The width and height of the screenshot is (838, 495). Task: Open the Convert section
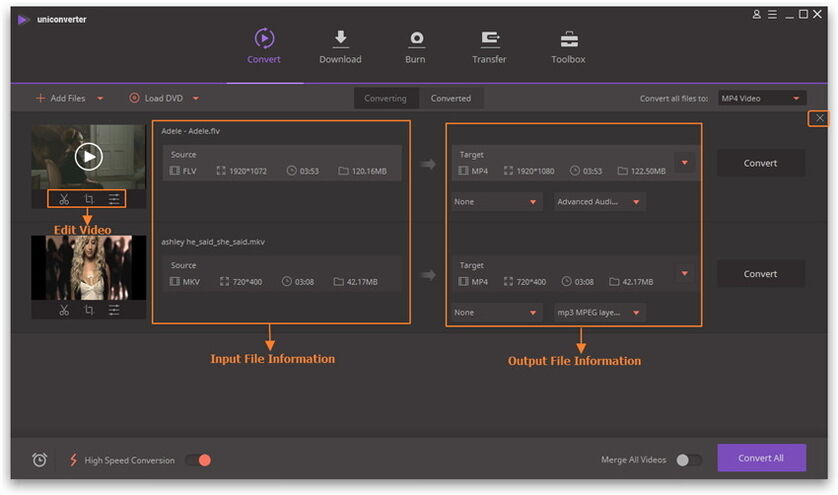tap(264, 47)
